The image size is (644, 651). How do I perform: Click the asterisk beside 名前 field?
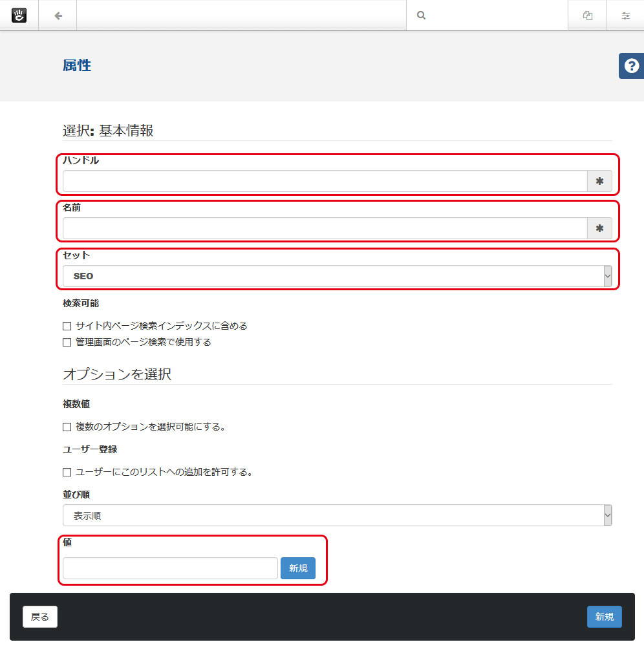coord(599,228)
